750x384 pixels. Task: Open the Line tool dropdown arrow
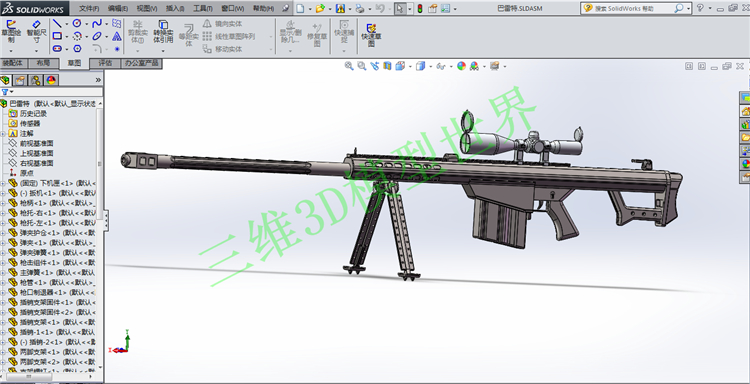click(66, 23)
